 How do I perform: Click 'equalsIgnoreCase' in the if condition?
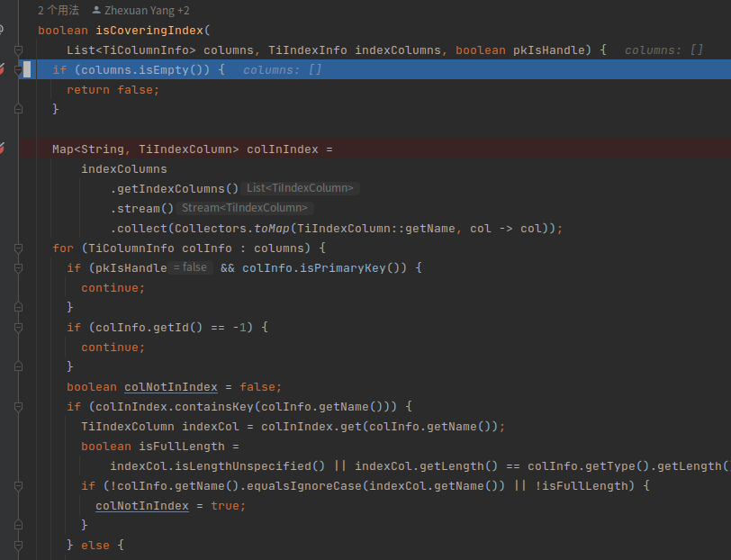(x=304, y=486)
